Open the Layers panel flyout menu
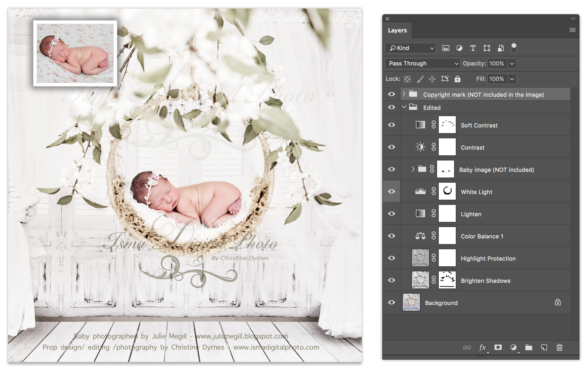588x371 pixels. click(572, 30)
